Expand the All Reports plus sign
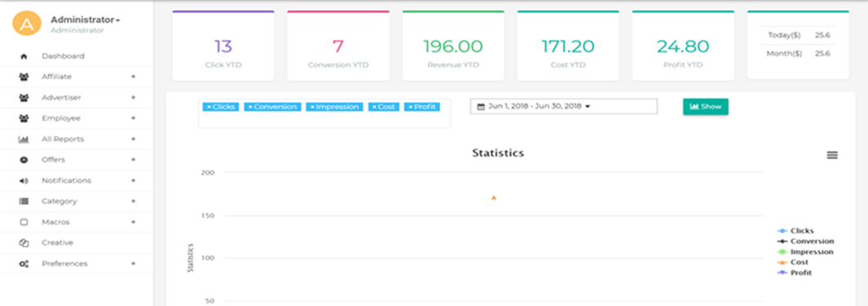The width and height of the screenshot is (868, 306). click(x=133, y=140)
